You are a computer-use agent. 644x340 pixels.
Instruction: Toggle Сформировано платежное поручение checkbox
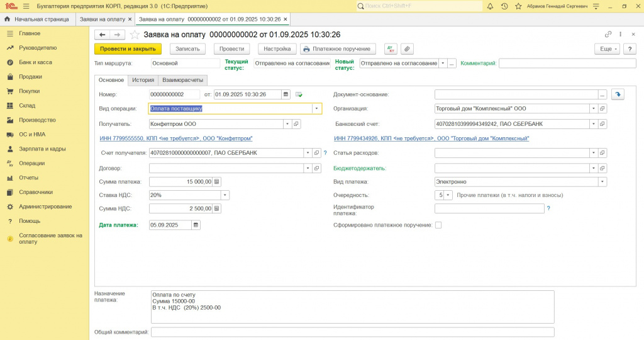point(438,225)
